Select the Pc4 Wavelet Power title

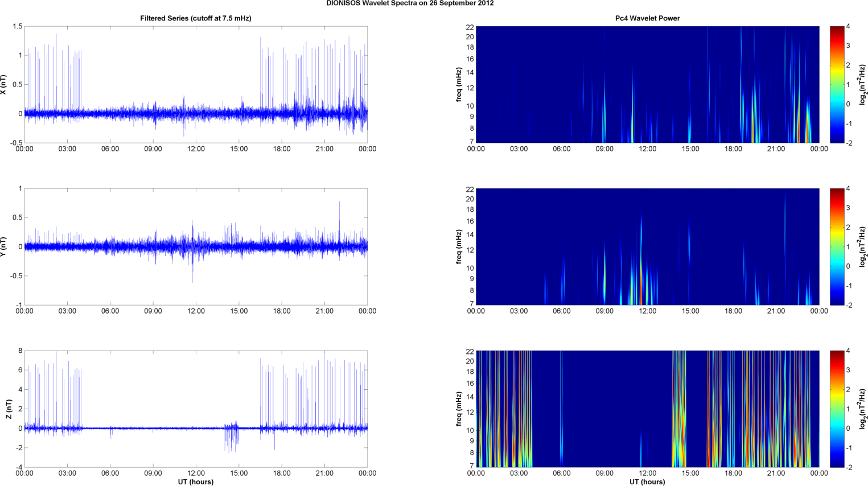point(647,18)
